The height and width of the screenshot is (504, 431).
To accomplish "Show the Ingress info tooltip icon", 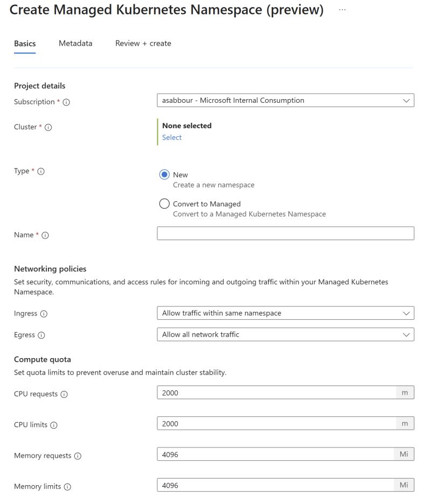I will coord(44,314).
